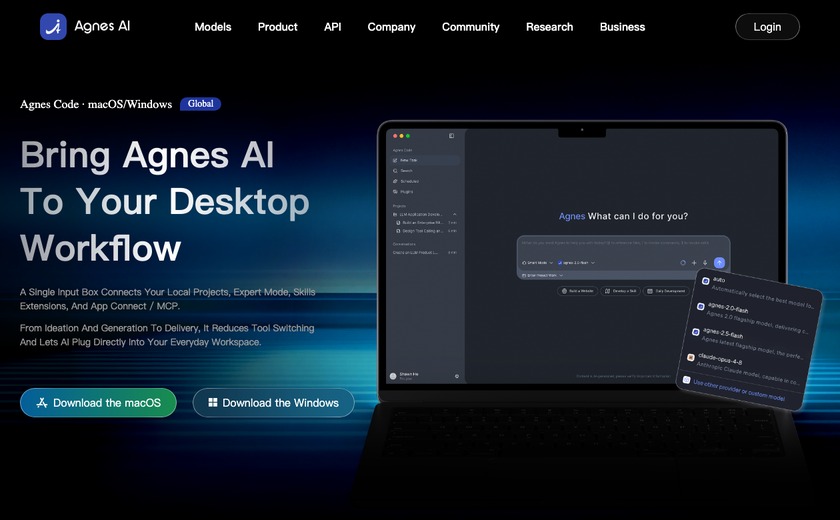The image size is (840, 520).
Task: Click the Global badge
Action: pyautogui.click(x=200, y=104)
